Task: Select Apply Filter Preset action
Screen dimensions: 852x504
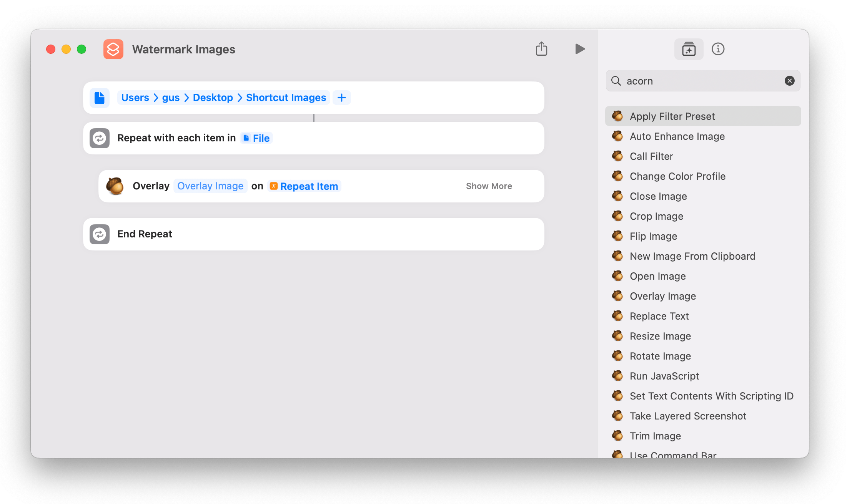Action: 672,116
